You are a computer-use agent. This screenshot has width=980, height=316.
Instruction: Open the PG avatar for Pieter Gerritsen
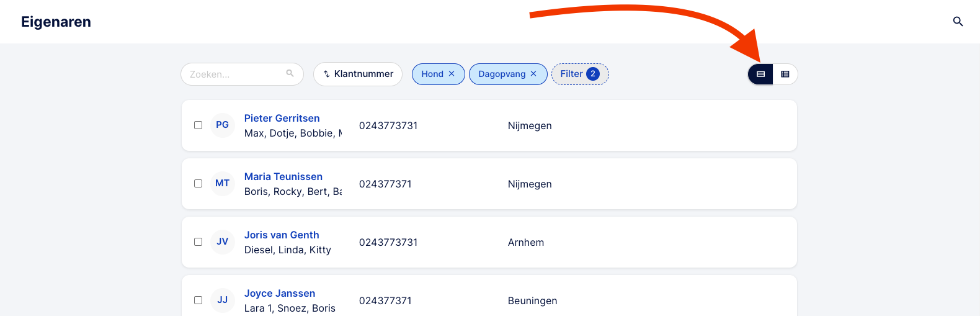[223, 125]
